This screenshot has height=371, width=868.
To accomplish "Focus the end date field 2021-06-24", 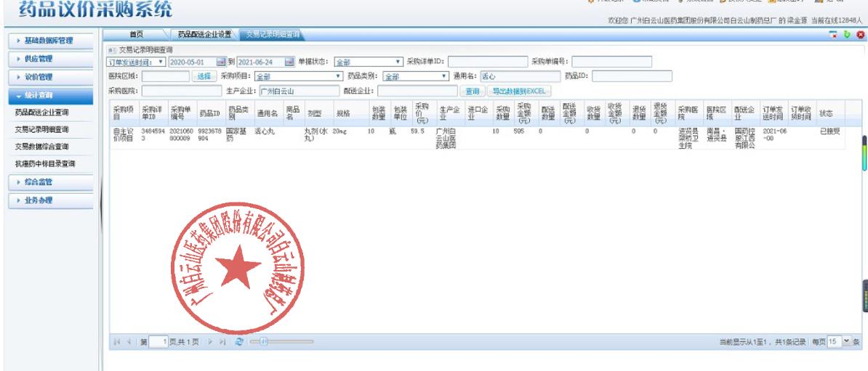I will [x=261, y=62].
